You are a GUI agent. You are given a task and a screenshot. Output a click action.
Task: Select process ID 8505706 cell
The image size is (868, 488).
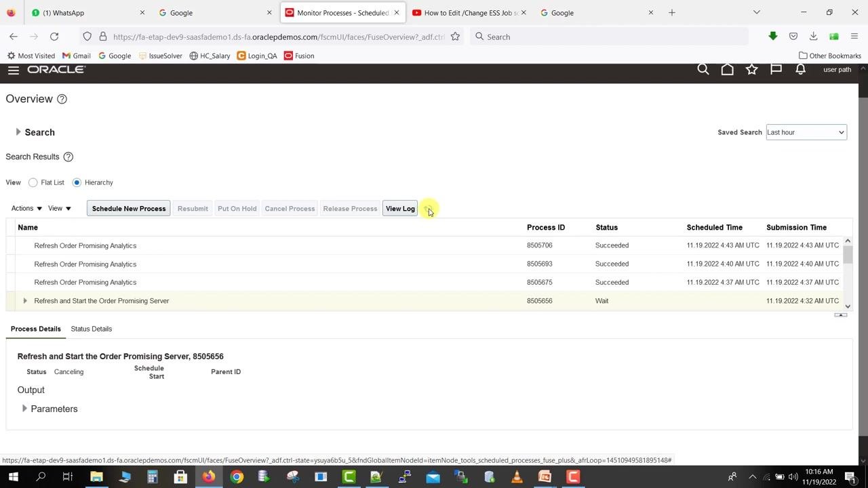pyautogui.click(x=540, y=245)
